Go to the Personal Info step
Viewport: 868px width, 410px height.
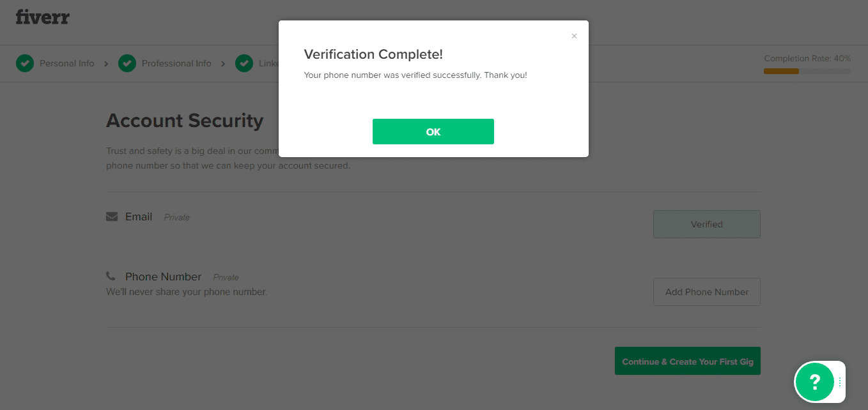tap(66, 63)
